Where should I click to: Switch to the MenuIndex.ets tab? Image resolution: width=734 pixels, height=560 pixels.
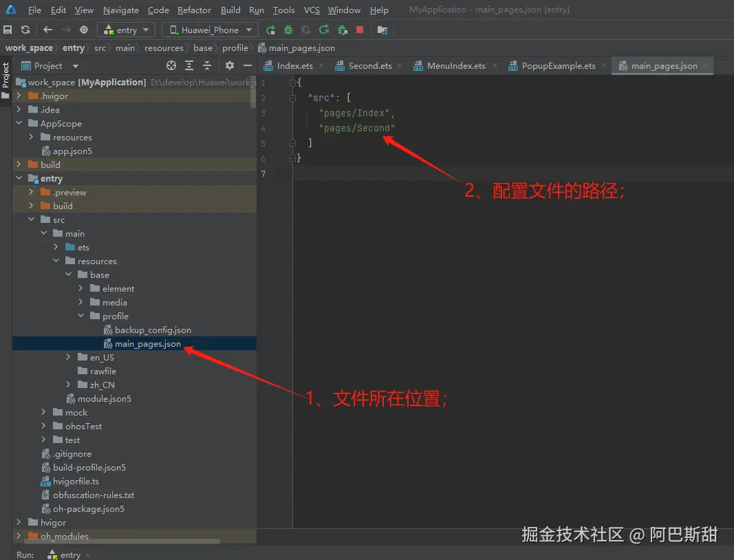(x=456, y=66)
